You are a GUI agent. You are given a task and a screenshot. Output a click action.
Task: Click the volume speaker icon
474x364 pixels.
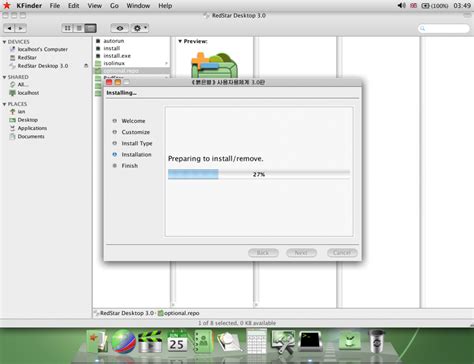[x=401, y=6]
